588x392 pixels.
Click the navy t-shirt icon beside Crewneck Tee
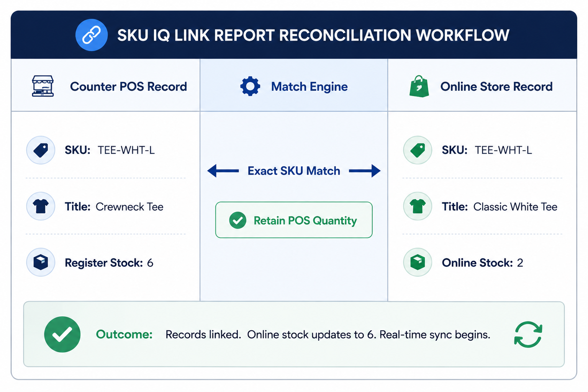coord(41,206)
